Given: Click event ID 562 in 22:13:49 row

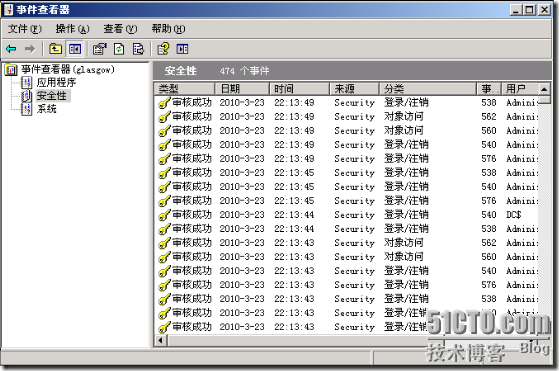Looking at the screenshot, I should [488, 117].
